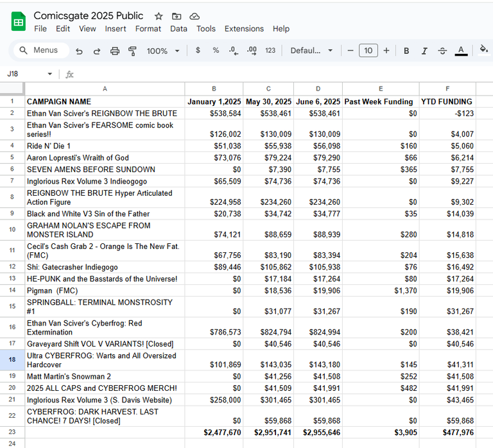Open the Tools menu

pyautogui.click(x=206, y=29)
